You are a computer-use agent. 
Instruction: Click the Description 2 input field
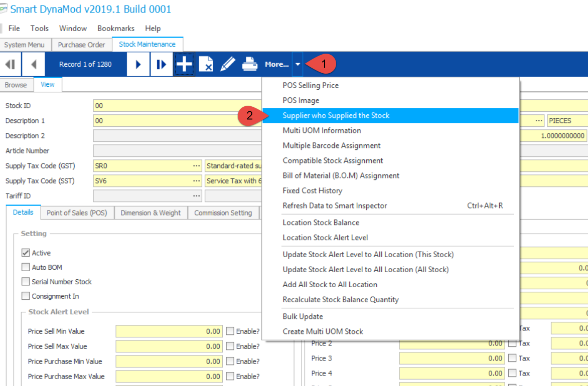tap(178, 136)
